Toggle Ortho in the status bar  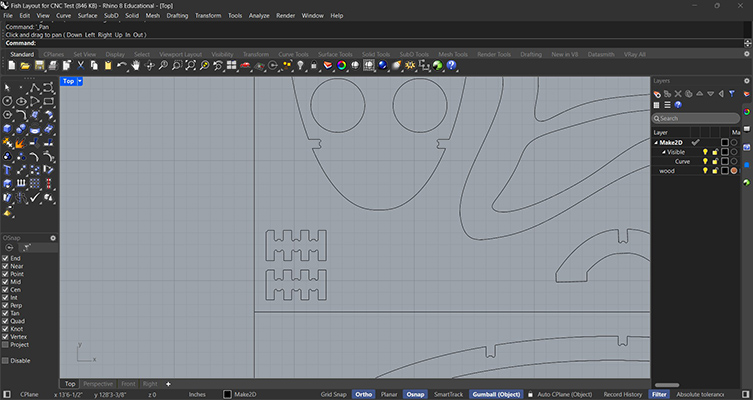tap(364, 394)
